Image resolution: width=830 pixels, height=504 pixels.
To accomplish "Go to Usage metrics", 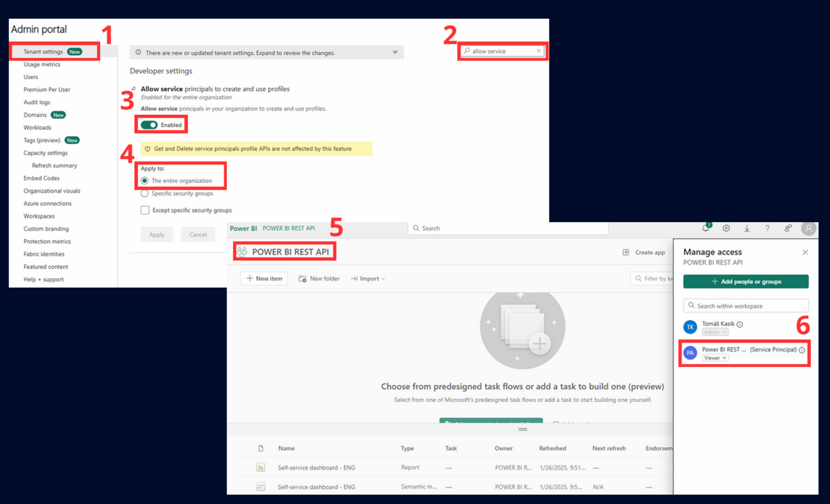I will click(42, 64).
